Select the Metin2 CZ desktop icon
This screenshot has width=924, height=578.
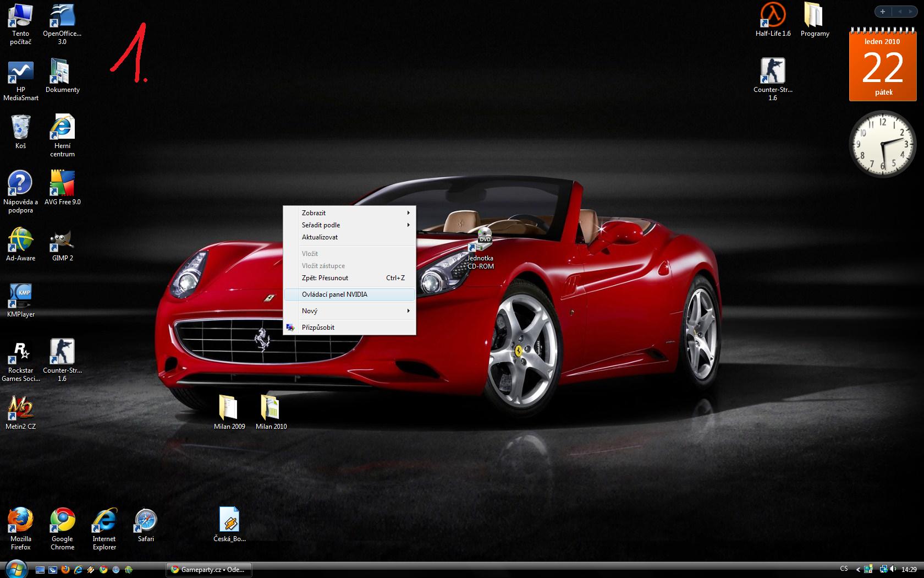coord(20,412)
